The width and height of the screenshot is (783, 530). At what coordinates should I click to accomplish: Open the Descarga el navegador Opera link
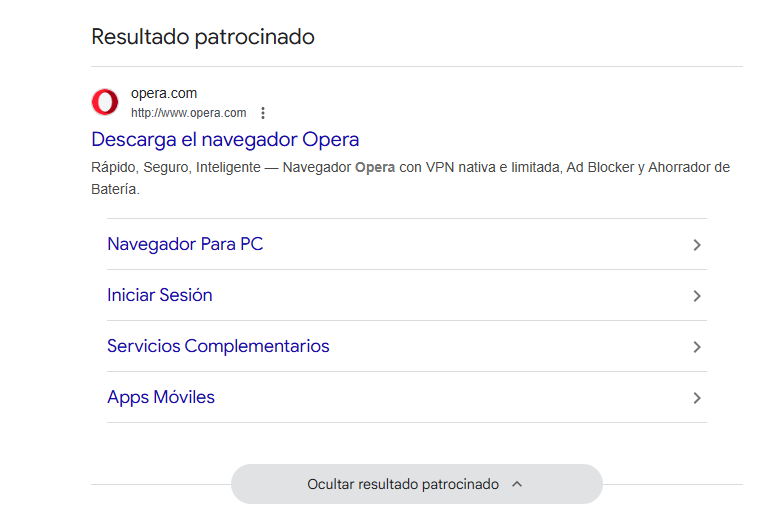click(x=225, y=139)
